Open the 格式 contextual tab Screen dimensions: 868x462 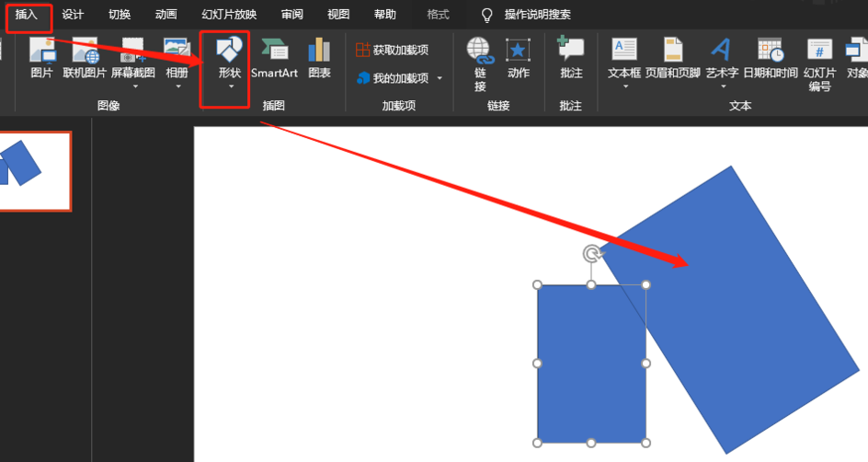[438, 15]
